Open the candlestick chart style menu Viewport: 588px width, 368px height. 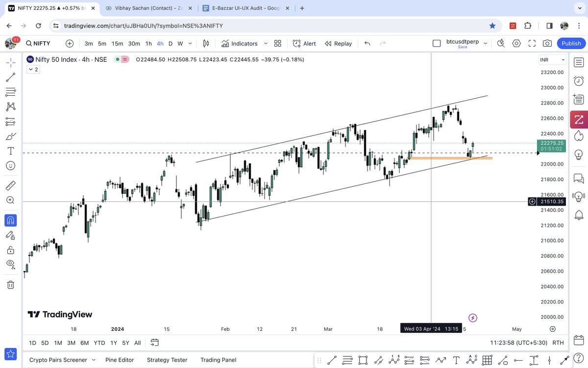206,43
